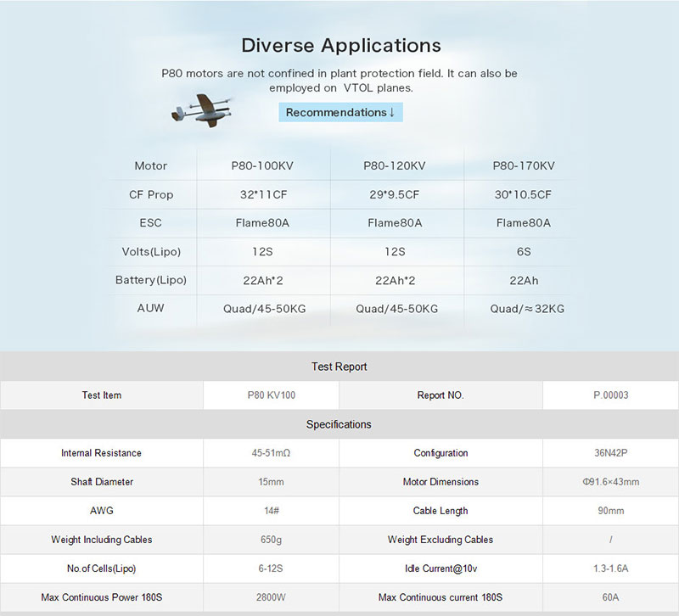Click '22Ah*2' battery for P80-100KV
The image size is (679, 616).
[263, 281]
